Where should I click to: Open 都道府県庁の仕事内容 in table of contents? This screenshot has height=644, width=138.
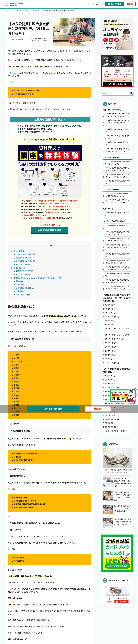[25, 271]
